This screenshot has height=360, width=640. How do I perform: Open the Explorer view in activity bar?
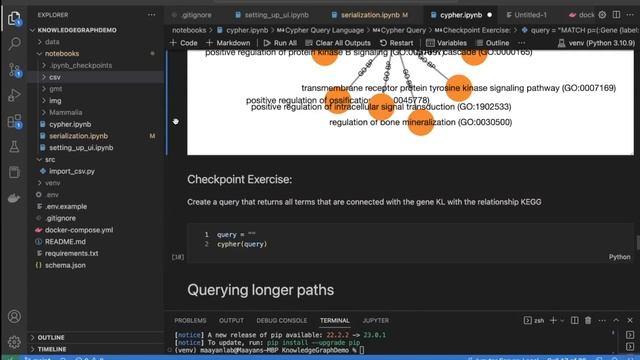click(x=14, y=18)
